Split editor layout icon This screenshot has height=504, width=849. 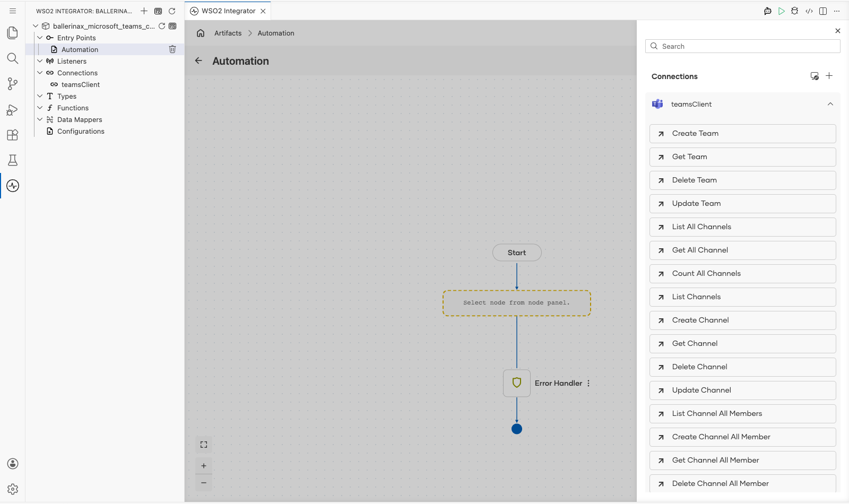pyautogui.click(x=823, y=11)
